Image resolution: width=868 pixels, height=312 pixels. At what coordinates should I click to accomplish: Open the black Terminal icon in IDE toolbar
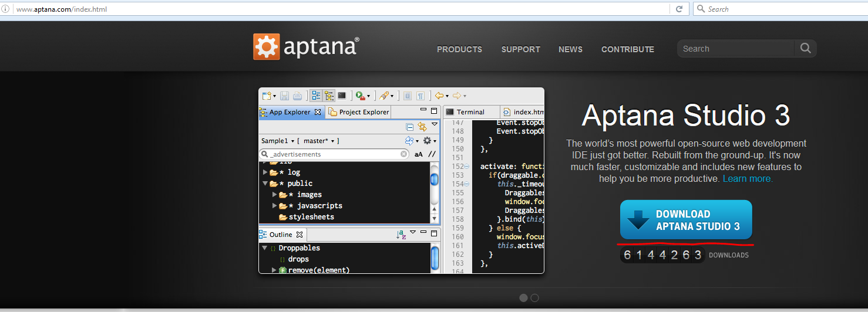coord(342,96)
